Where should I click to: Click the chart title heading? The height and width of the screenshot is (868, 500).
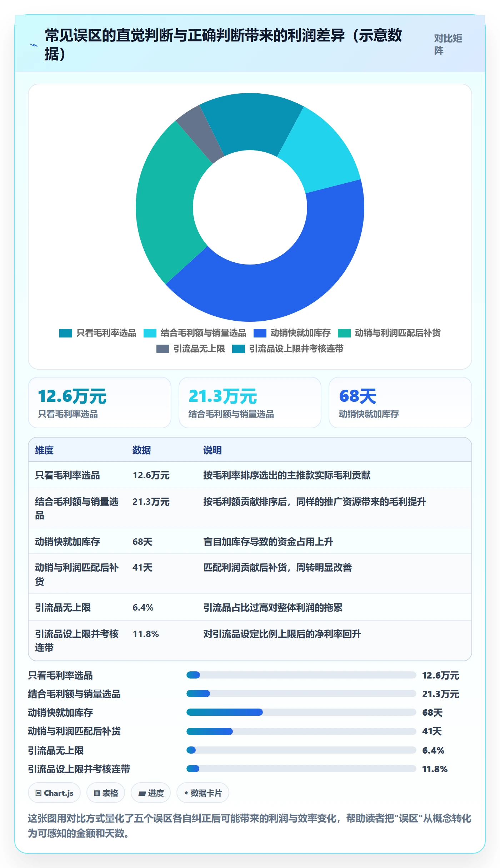coord(223,45)
